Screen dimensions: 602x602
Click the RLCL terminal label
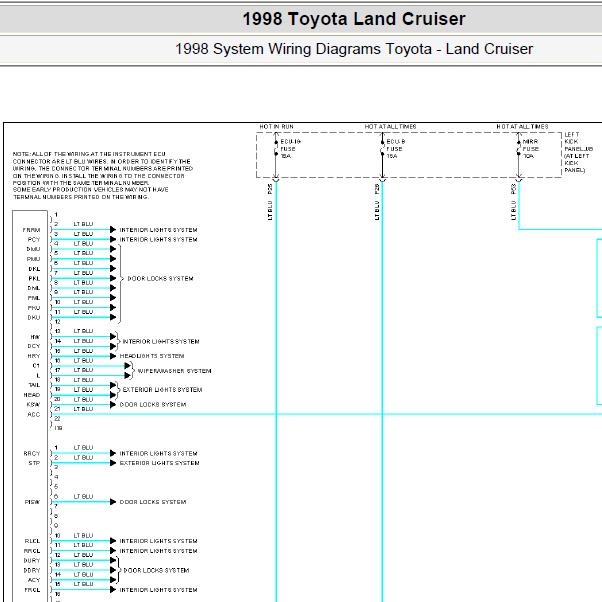point(32,541)
